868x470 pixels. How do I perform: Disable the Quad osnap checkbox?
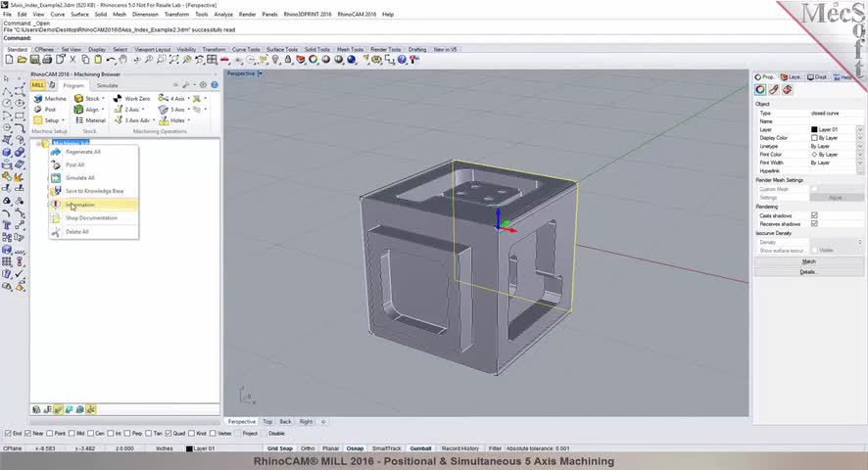tap(169, 434)
